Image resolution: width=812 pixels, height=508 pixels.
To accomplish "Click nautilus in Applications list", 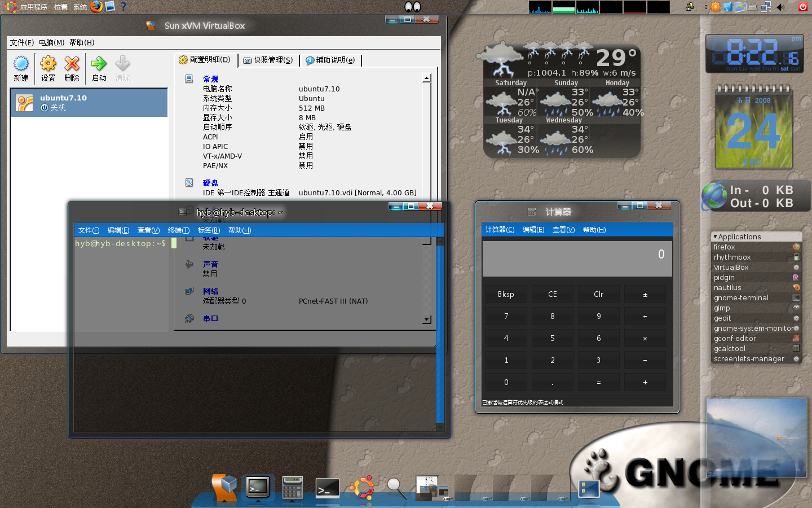I will coord(756,287).
